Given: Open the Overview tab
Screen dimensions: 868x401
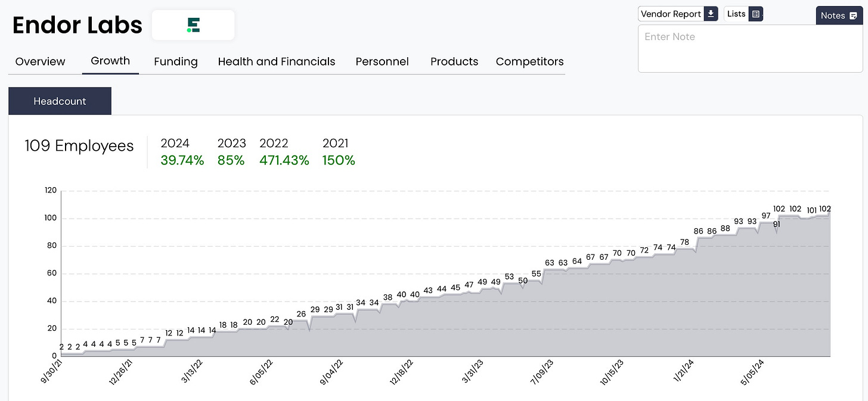Looking at the screenshot, I should [x=41, y=61].
